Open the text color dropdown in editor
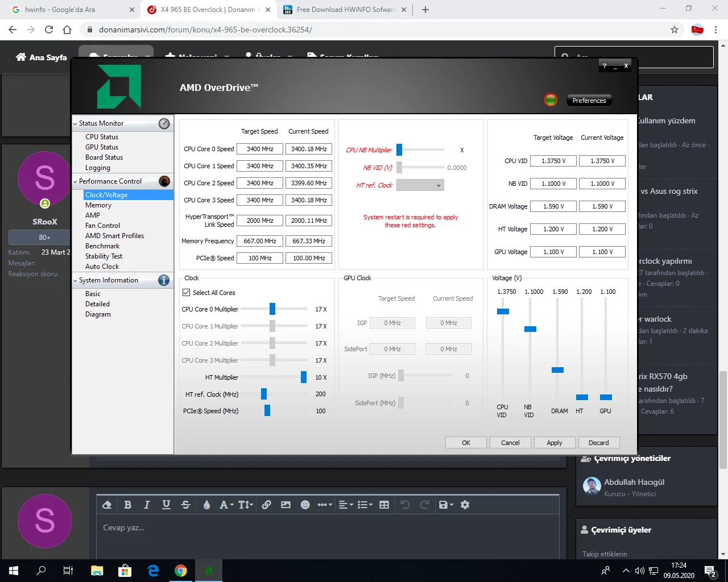The image size is (728, 582). [x=206, y=505]
